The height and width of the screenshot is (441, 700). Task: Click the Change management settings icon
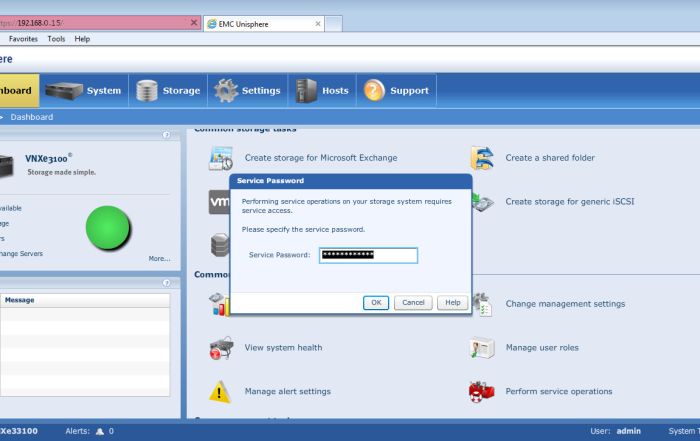[x=481, y=304]
